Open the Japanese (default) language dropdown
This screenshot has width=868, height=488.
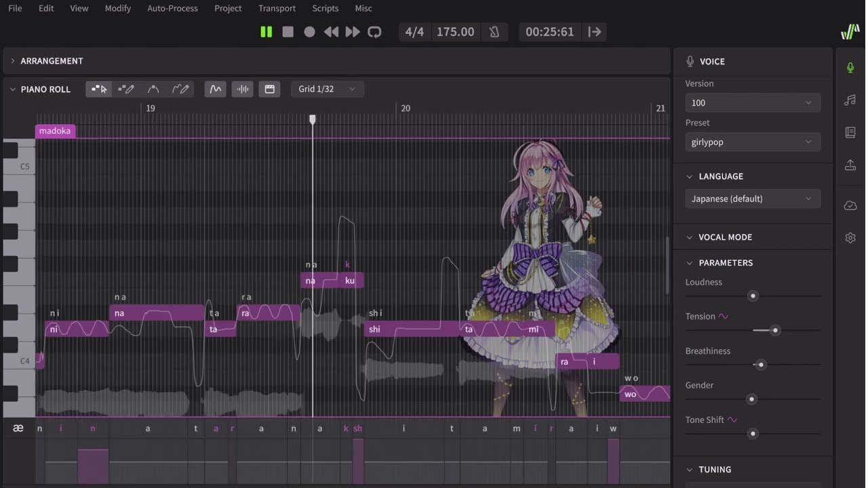(x=753, y=199)
